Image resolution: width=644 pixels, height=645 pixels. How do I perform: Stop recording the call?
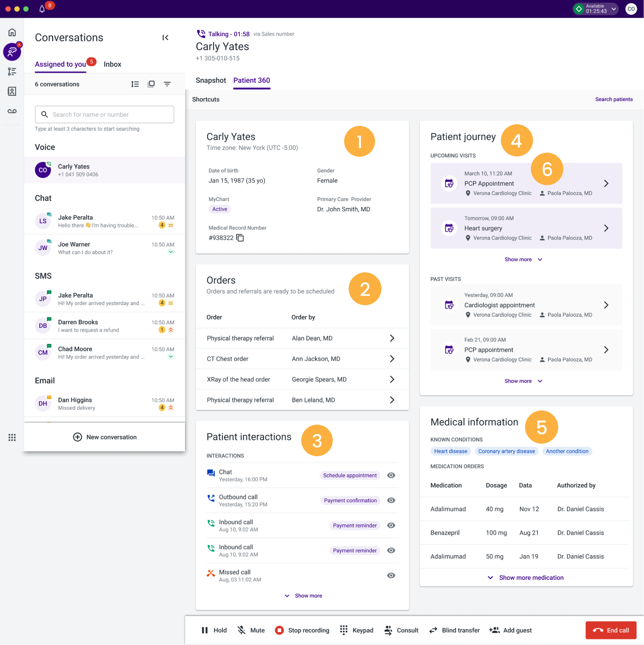tap(302, 630)
